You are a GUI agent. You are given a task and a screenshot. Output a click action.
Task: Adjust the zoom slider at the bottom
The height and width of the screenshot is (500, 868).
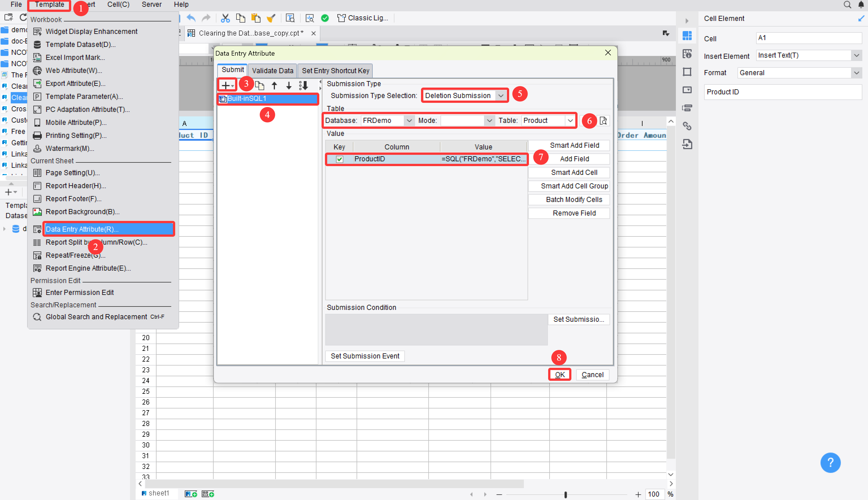(x=565, y=495)
